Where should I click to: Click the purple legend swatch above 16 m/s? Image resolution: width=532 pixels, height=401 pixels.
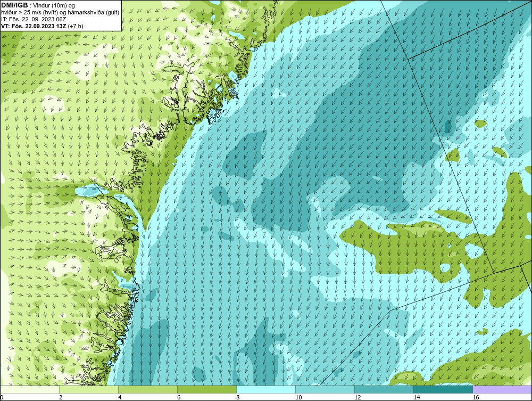(502, 389)
